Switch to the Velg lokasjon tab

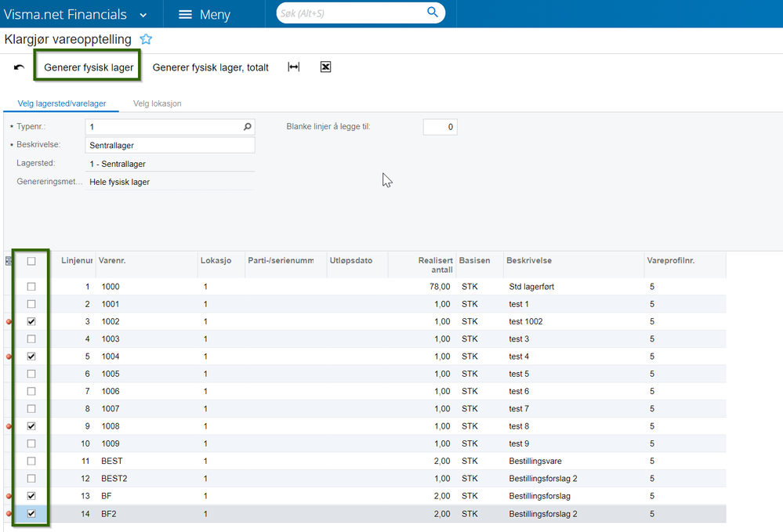pyautogui.click(x=157, y=103)
